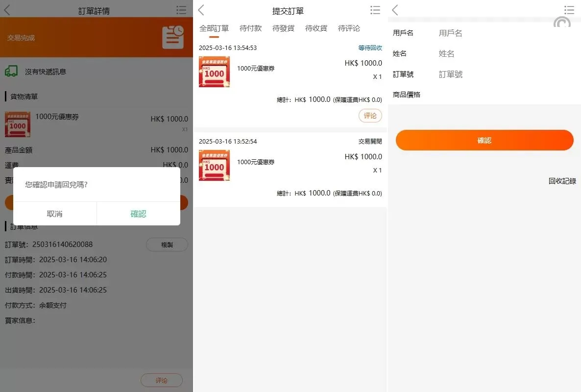Open the 待發貨 tab

[x=283, y=28]
